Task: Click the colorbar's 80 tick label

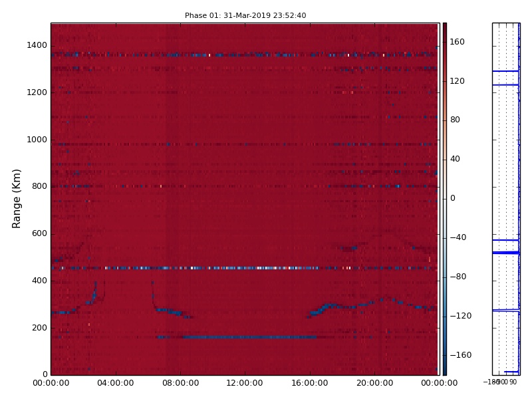Action: 455,120
